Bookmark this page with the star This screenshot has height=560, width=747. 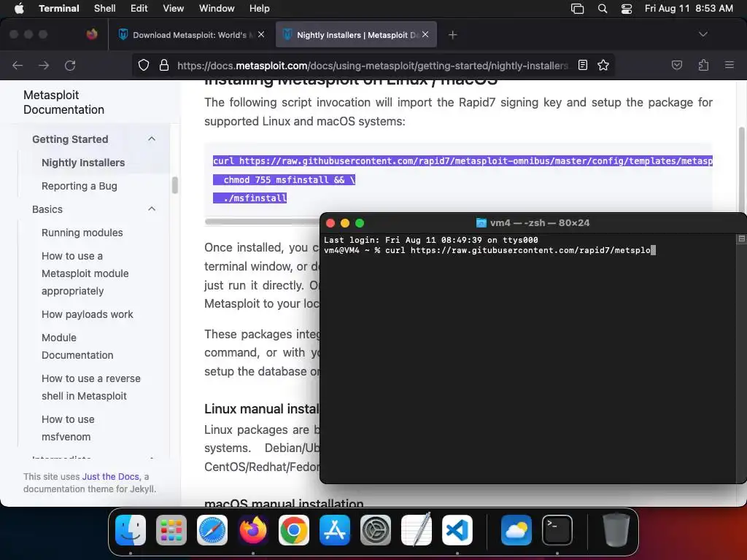[603, 65]
